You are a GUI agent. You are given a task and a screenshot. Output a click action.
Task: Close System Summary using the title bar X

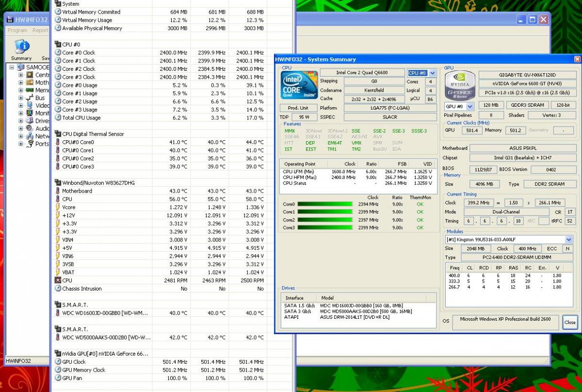[x=577, y=59]
